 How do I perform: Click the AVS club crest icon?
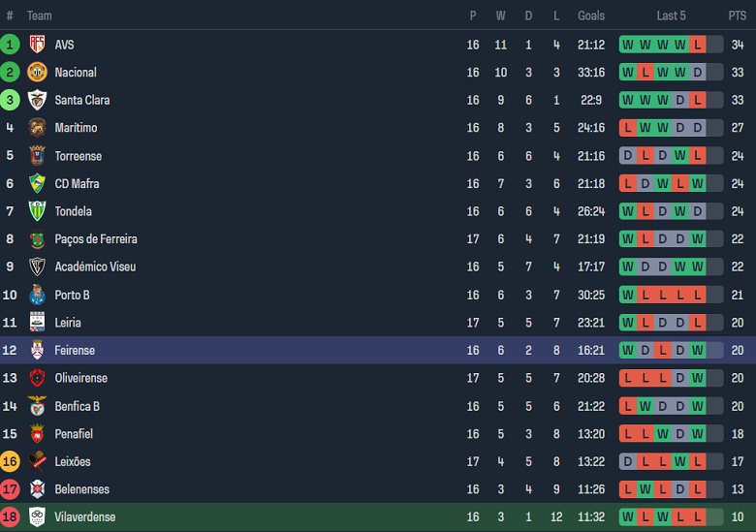coord(37,45)
